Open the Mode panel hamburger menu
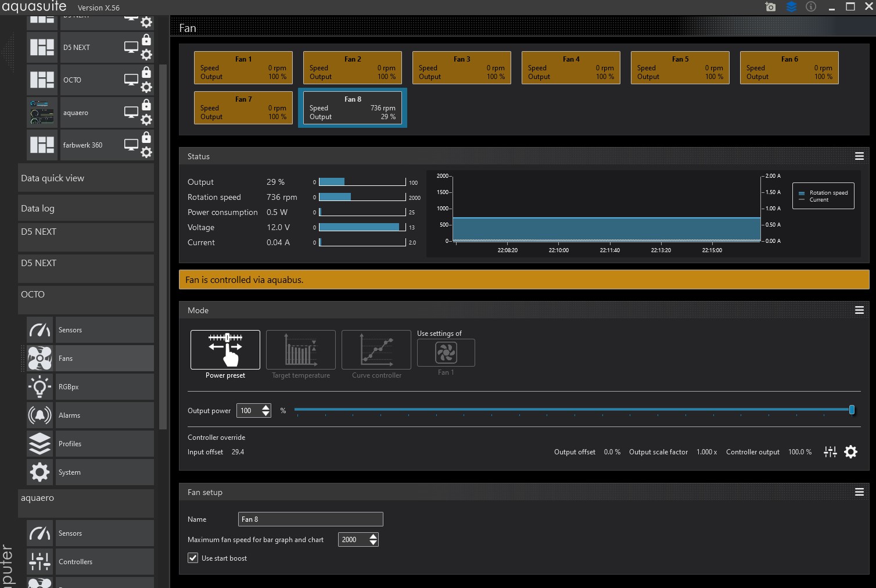Screen dimensions: 876x588 click(x=859, y=310)
